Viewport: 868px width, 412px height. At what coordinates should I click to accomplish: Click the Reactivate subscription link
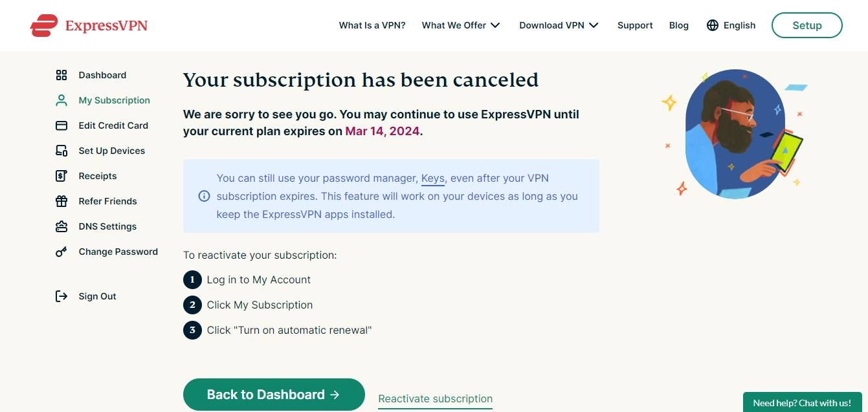tap(435, 398)
